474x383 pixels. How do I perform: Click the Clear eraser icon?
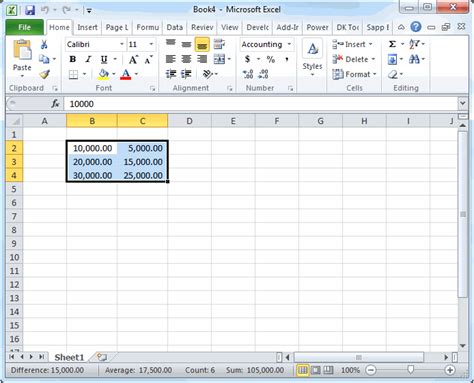[x=393, y=74]
